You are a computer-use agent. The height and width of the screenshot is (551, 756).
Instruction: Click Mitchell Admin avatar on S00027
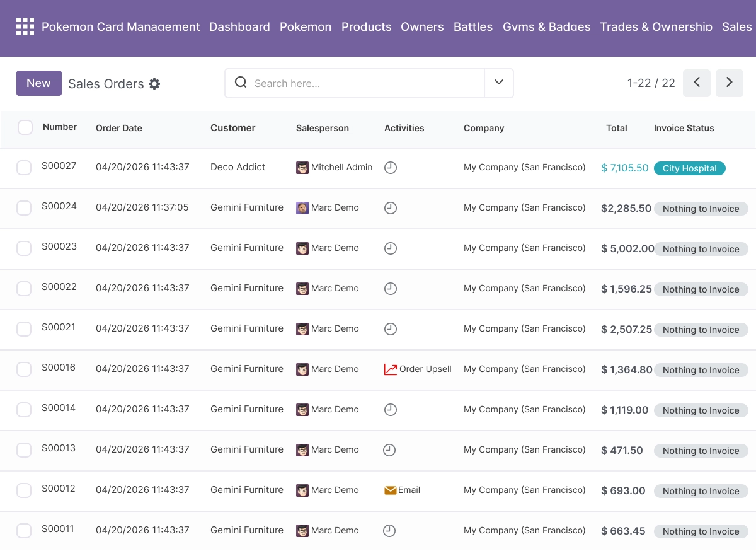point(302,168)
